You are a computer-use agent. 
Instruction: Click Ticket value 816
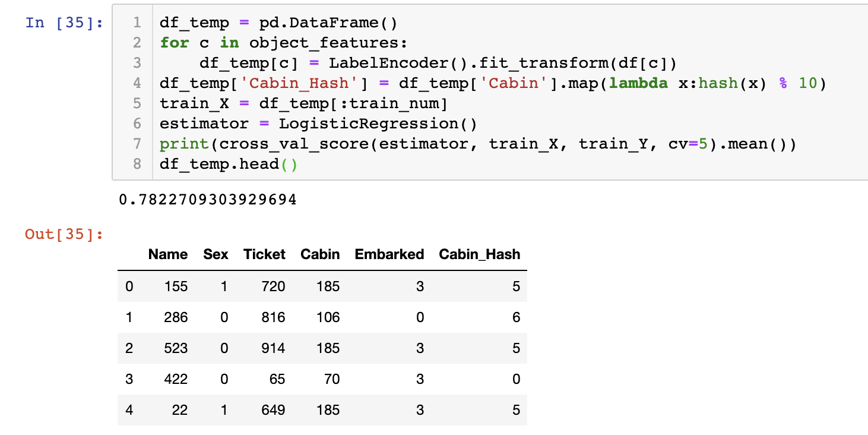pos(273,317)
